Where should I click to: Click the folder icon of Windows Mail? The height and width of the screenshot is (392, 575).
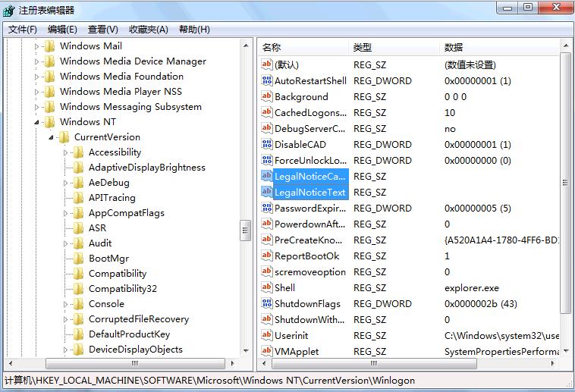50,46
